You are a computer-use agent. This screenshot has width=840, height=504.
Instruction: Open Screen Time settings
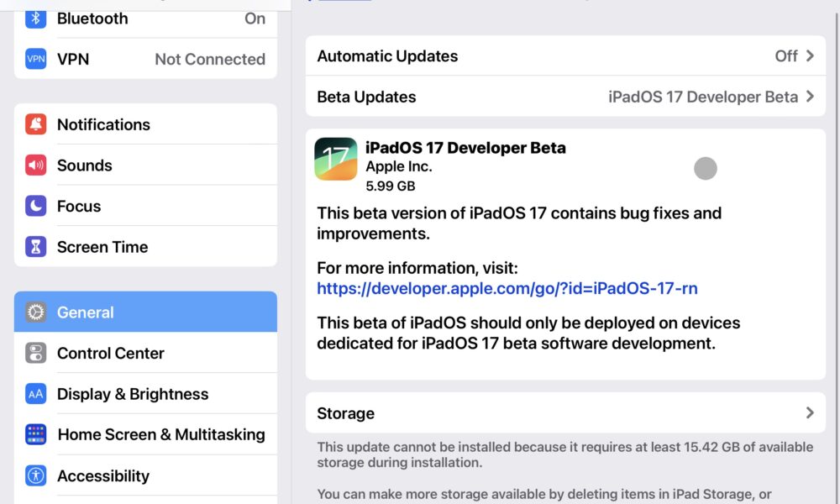(x=145, y=247)
